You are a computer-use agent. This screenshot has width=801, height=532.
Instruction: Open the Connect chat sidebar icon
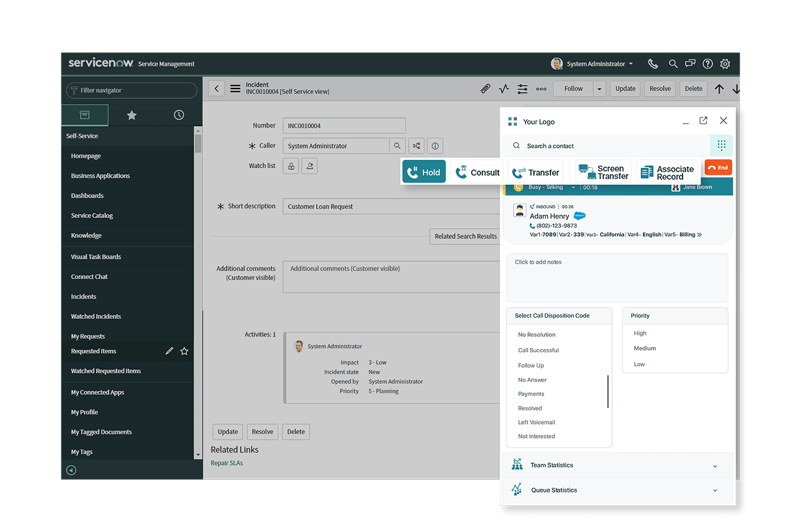click(690, 64)
